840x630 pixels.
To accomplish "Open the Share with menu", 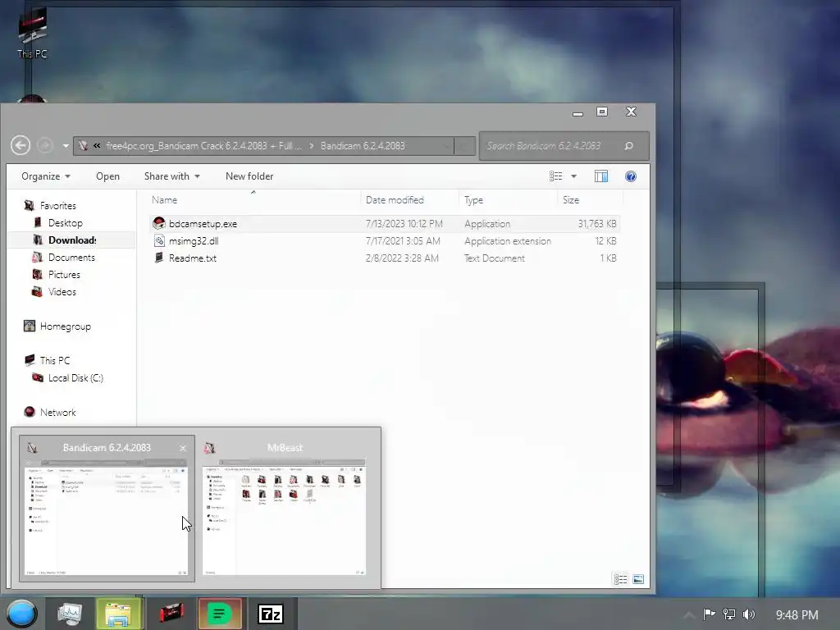I will pos(171,176).
